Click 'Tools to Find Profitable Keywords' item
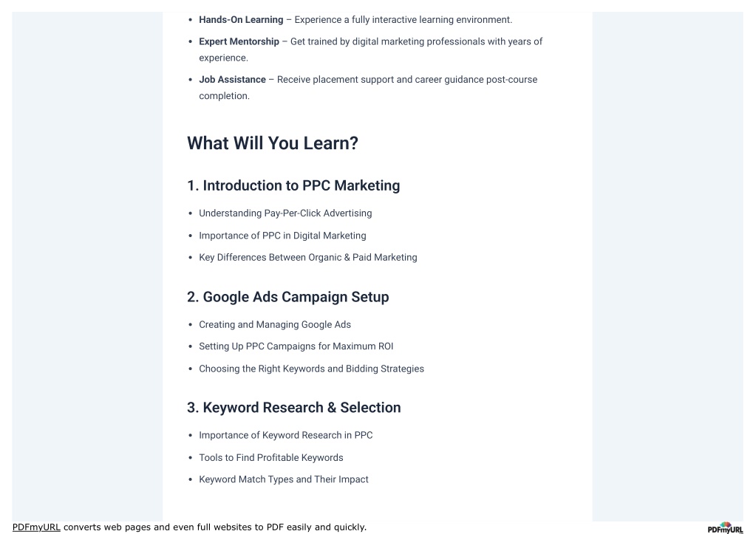Image resolution: width=756 pixels, height=534 pixels. pyautogui.click(x=271, y=458)
